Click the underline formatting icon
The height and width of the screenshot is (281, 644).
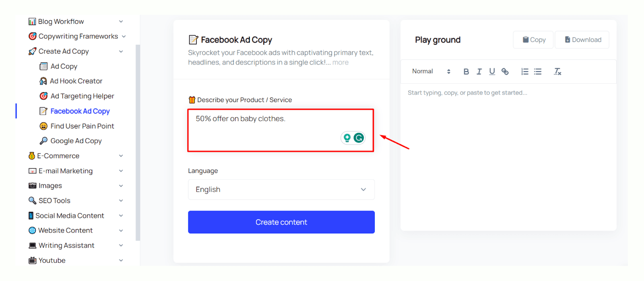point(492,72)
